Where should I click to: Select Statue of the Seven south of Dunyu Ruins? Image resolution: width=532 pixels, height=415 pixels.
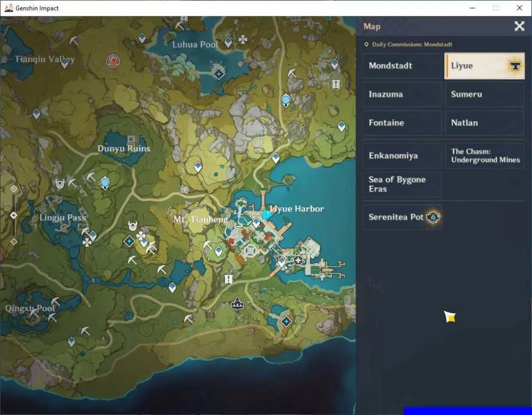[105, 183]
